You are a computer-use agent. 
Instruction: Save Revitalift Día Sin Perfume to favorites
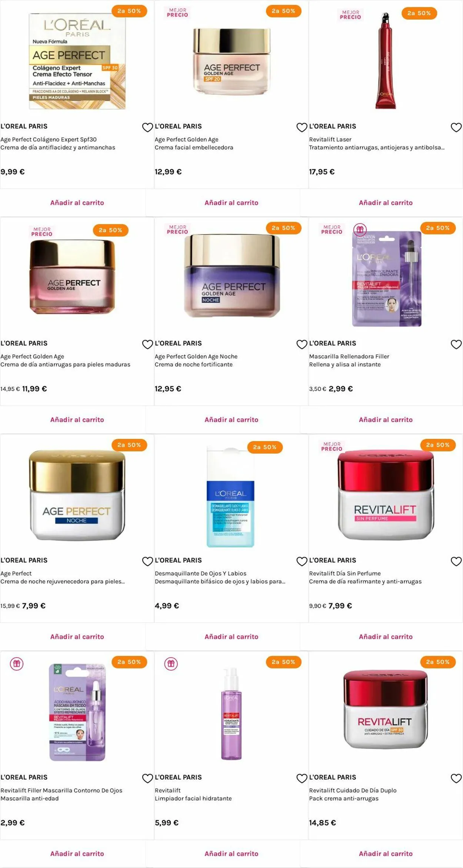pyautogui.click(x=456, y=561)
